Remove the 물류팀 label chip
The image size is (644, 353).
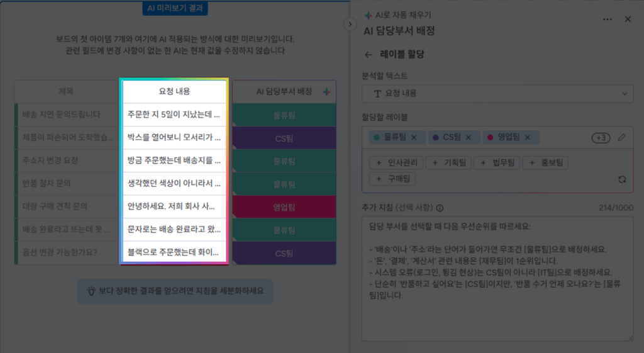(x=414, y=137)
